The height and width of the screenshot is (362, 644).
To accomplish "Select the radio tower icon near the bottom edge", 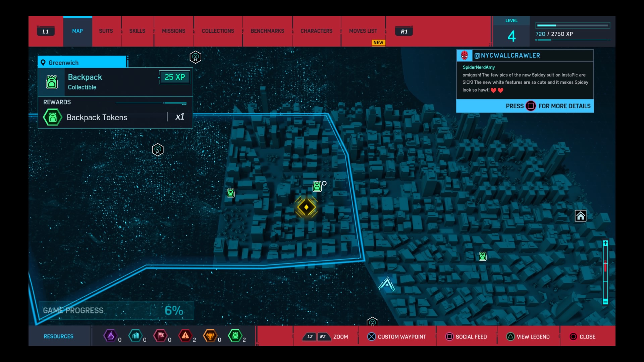I will coord(372,321).
